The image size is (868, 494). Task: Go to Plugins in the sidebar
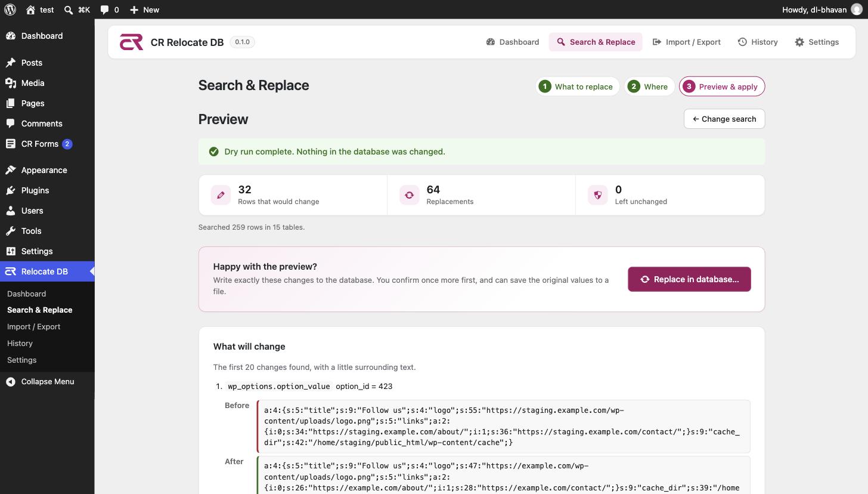[x=47, y=190]
